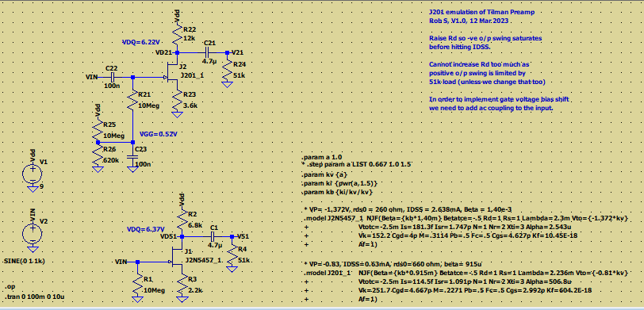Click the '9' value of source V1

pos(42,187)
